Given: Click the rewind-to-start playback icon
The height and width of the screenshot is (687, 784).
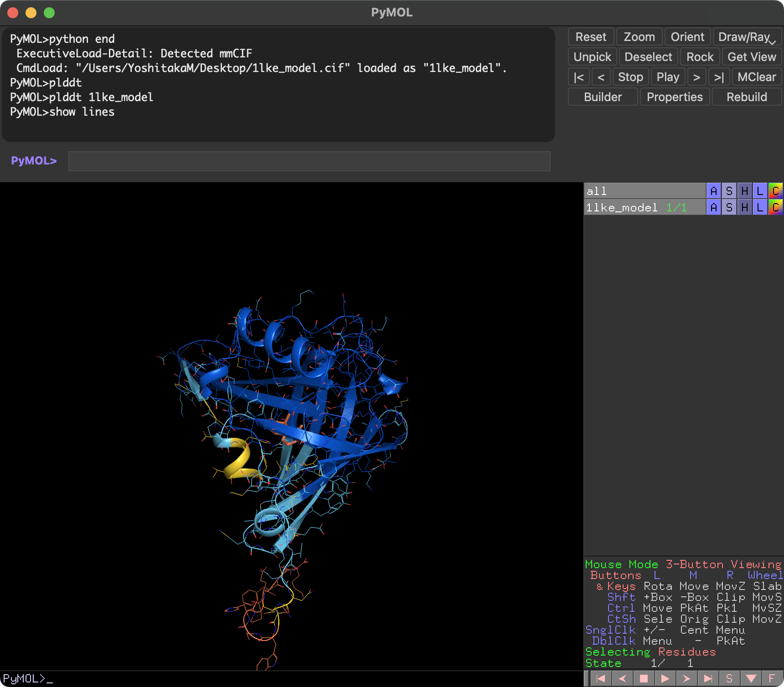Looking at the screenshot, I should (x=601, y=678).
